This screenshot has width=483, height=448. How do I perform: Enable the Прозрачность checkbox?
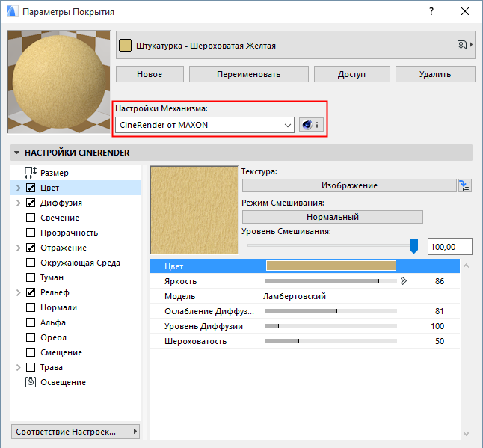click(31, 233)
